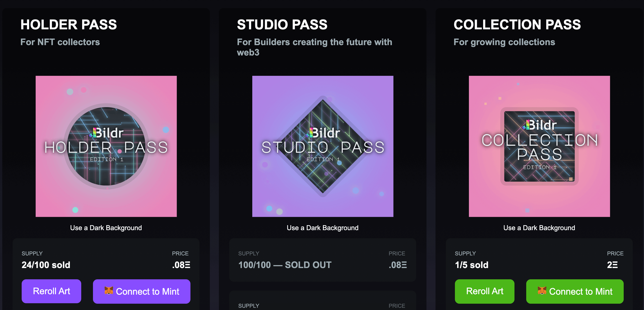This screenshot has width=644, height=310.
Task: Open the Holder Pass artwork image
Action: (x=106, y=146)
